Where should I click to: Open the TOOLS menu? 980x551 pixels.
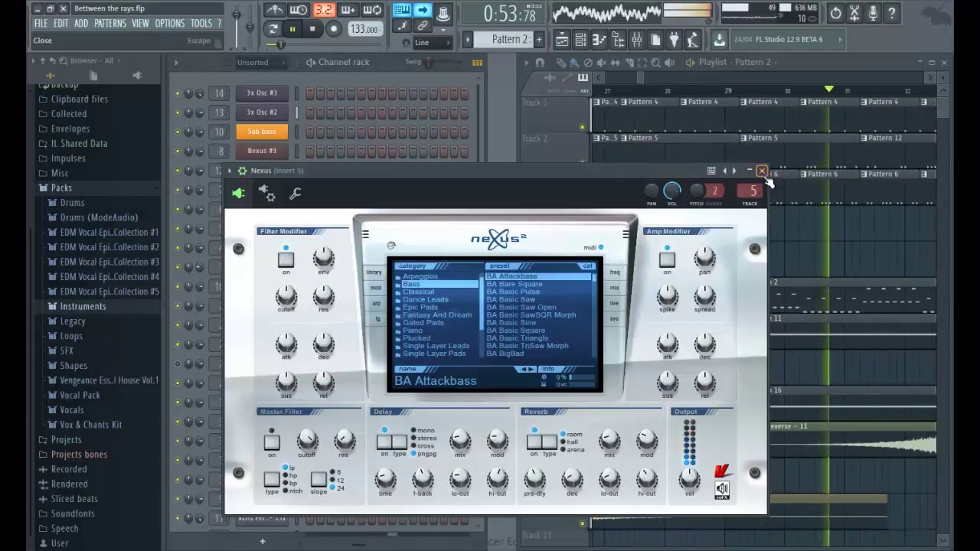201,24
